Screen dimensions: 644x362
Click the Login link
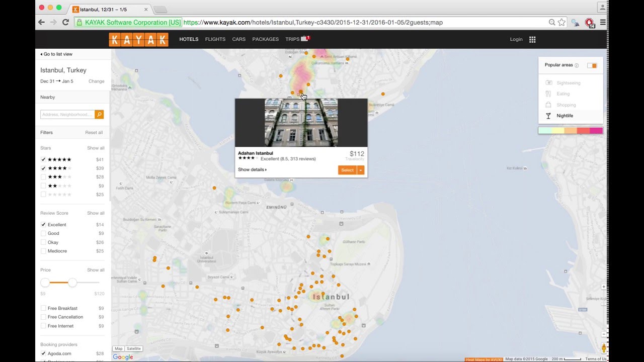click(x=516, y=39)
